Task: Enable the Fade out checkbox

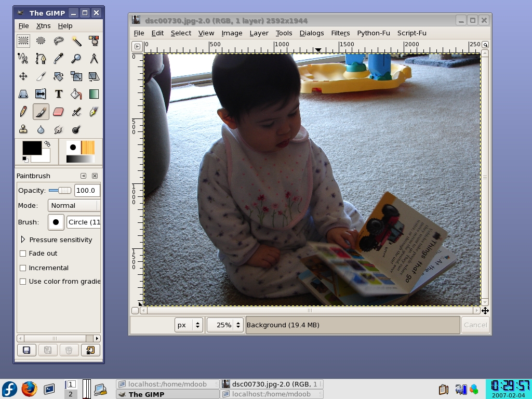Action: (x=23, y=254)
